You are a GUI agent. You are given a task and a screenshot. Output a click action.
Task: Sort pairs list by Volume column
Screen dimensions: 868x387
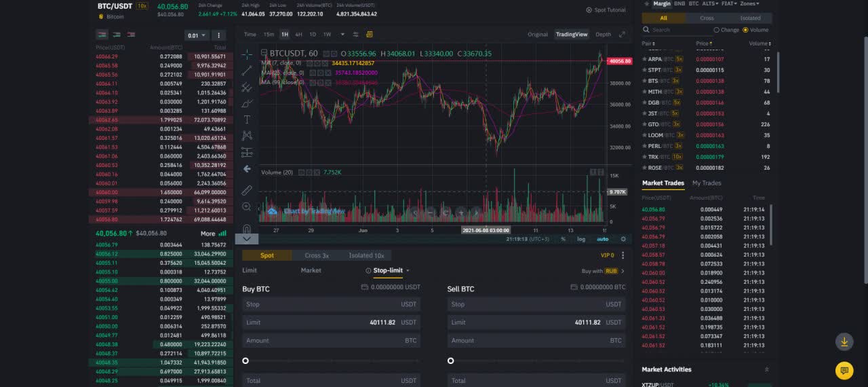click(x=759, y=43)
